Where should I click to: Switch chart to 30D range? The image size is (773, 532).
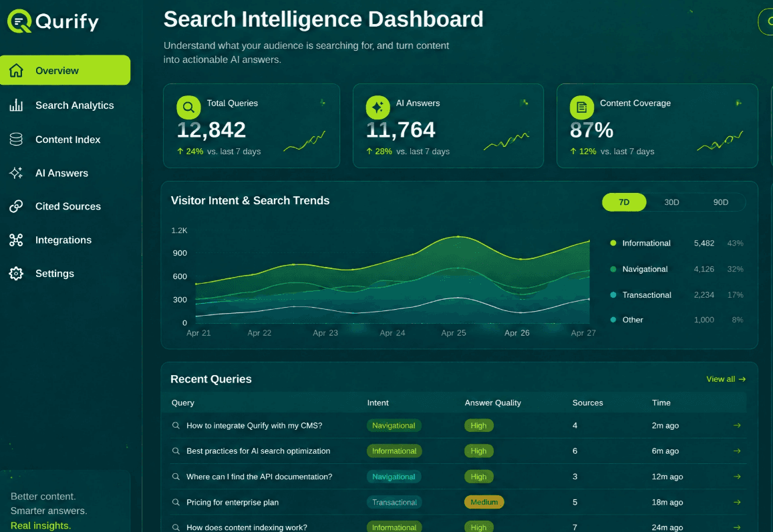pyautogui.click(x=671, y=202)
